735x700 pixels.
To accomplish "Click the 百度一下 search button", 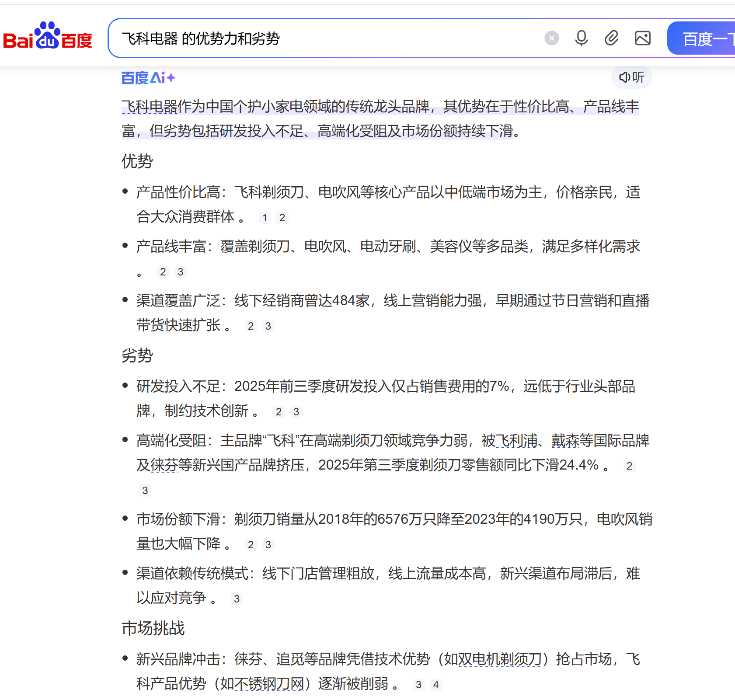I will 702,38.
